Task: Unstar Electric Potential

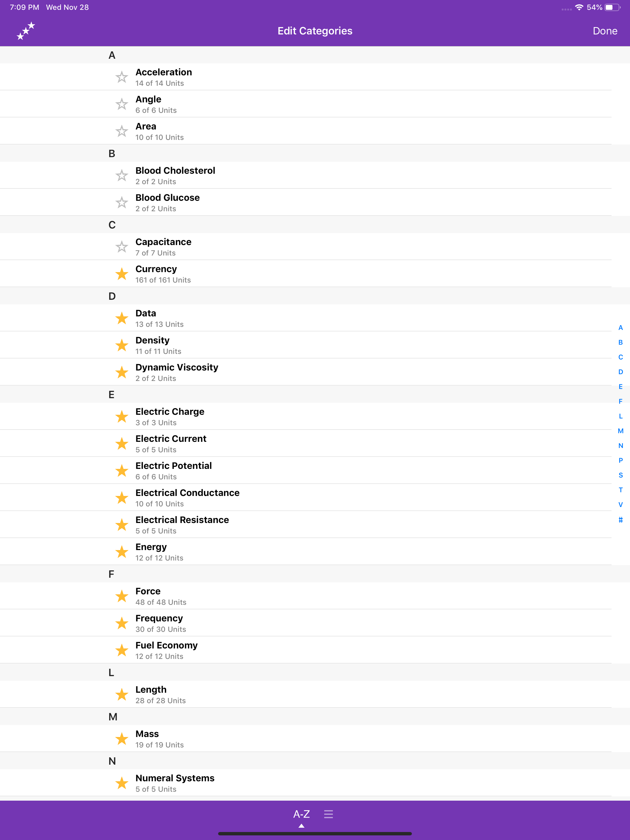Action: (x=122, y=470)
